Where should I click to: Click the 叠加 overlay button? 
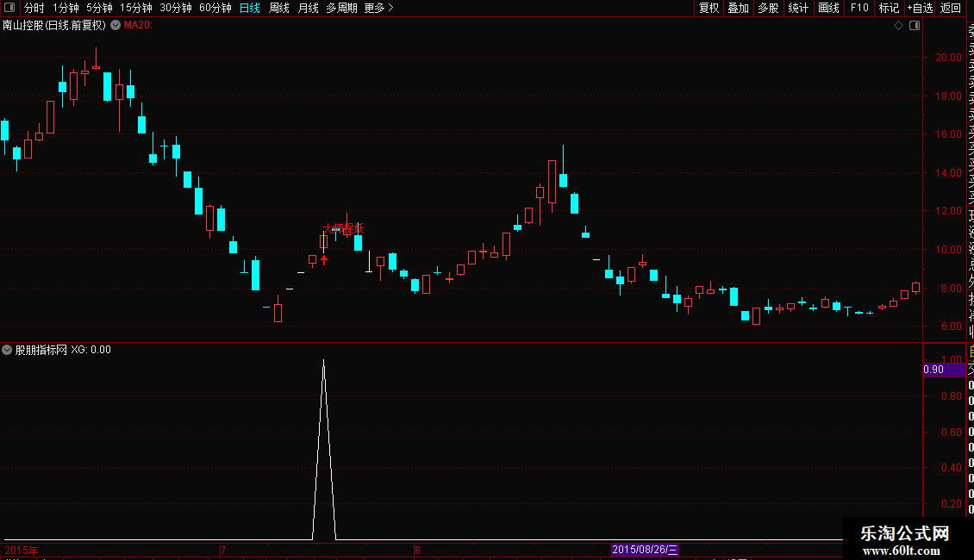click(x=739, y=8)
